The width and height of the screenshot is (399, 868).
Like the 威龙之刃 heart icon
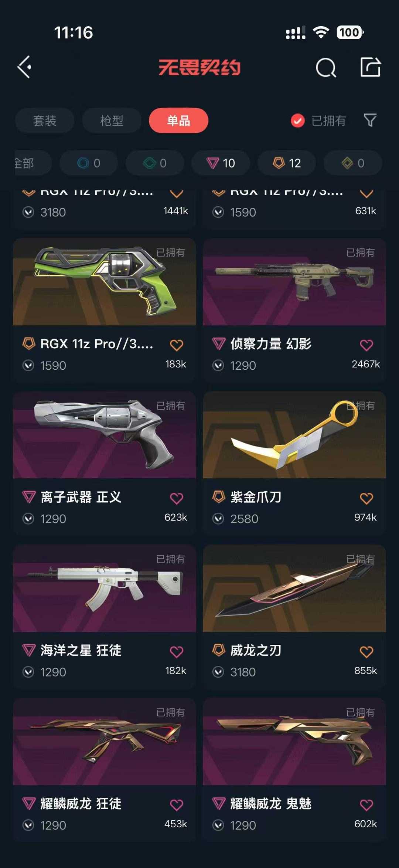pyautogui.click(x=366, y=652)
